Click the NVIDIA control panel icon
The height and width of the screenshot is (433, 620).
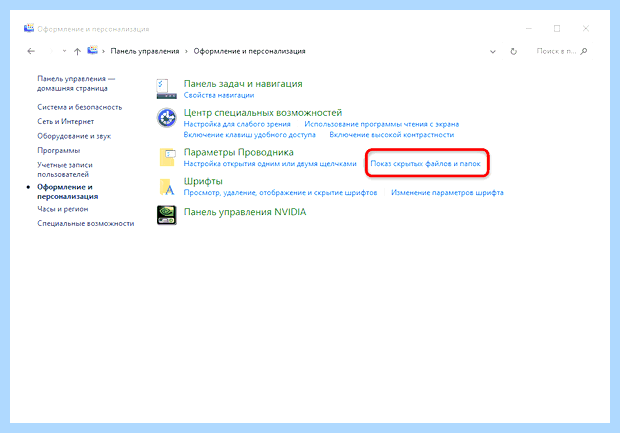[x=166, y=215]
